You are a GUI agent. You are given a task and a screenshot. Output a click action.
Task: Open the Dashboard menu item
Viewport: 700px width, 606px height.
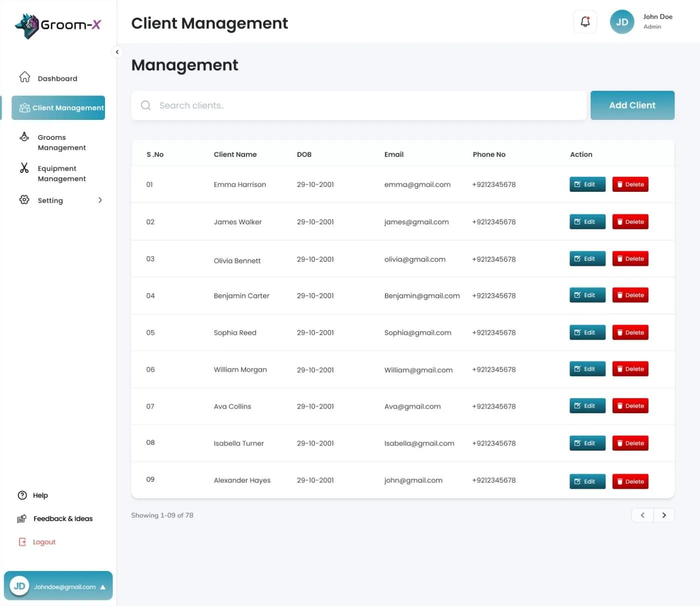(x=57, y=78)
